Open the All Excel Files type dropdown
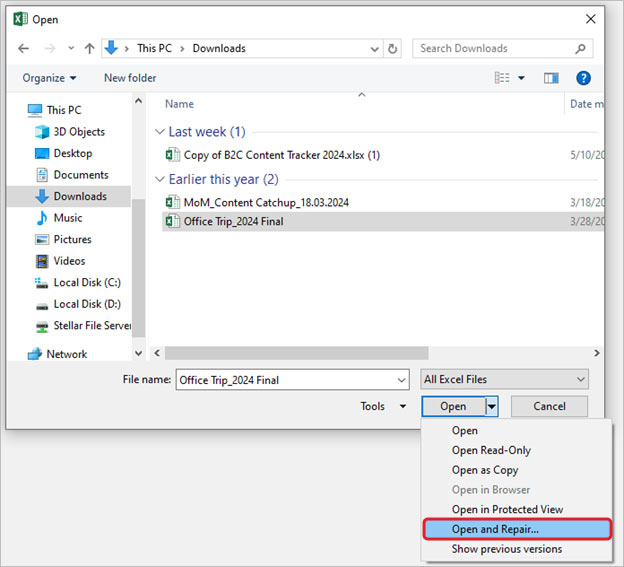 coord(504,379)
